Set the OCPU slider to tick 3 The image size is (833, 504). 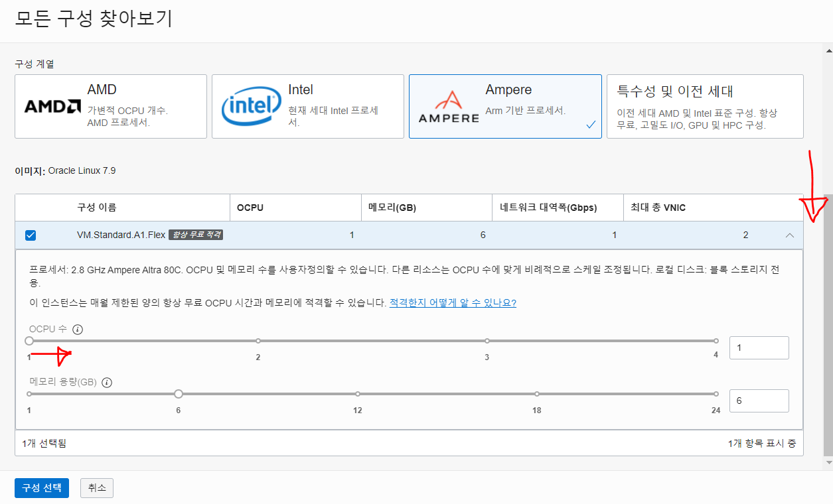pyautogui.click(x=487, y=341)
